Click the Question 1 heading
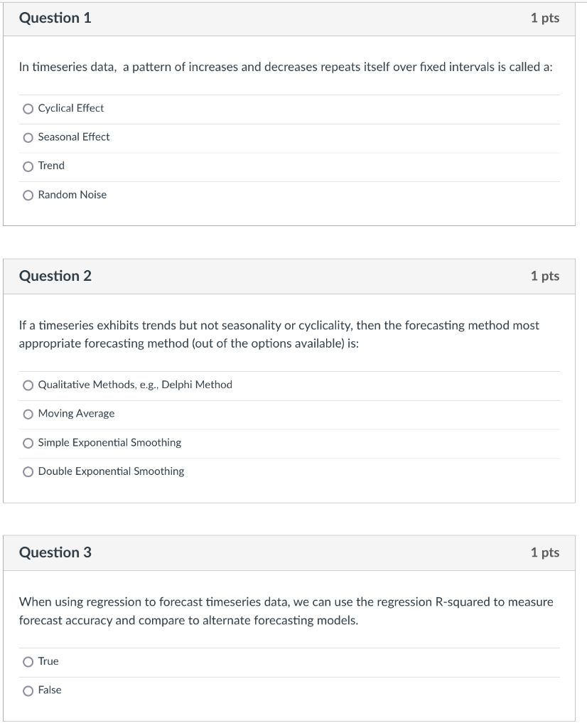This screenshot has height=728, width=587. [x=55, y=18]
